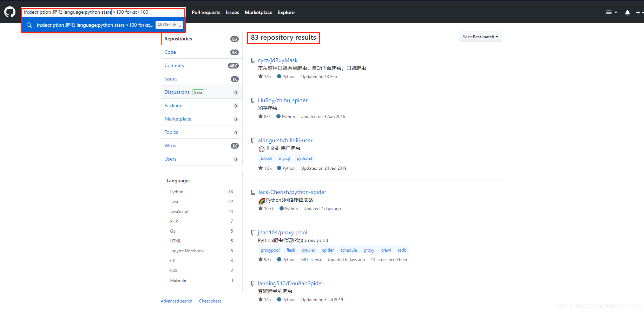The height and width of the screenshot is (312, 644).
Task: Open the jhao104/proxy_pool repository
Action: click(x=283, y=233)
